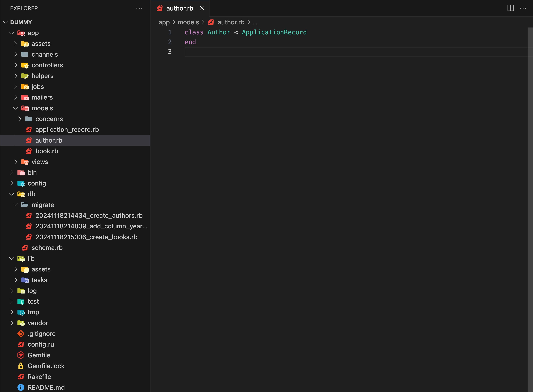Close the author.rb editor tab
This screenshot has width=533, height=392.
202,8
